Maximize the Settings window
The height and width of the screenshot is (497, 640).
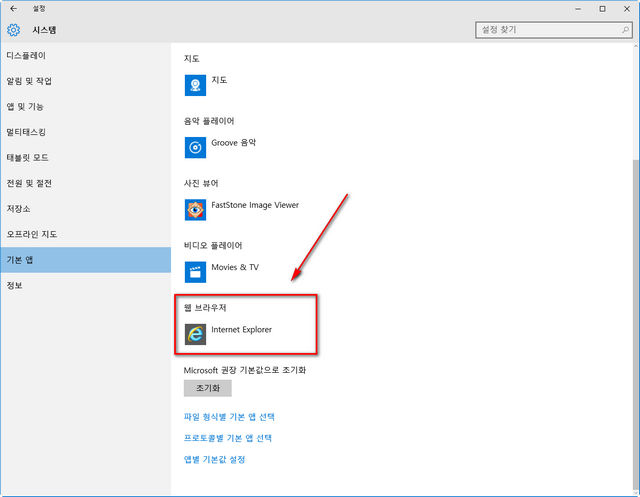[x=602, y=9]
